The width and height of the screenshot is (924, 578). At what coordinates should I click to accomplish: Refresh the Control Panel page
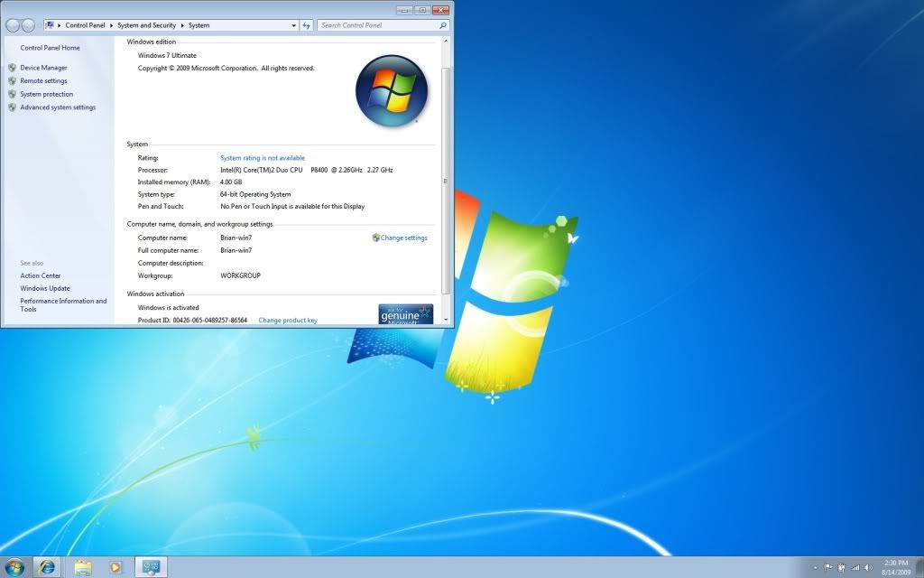point(307,25)
